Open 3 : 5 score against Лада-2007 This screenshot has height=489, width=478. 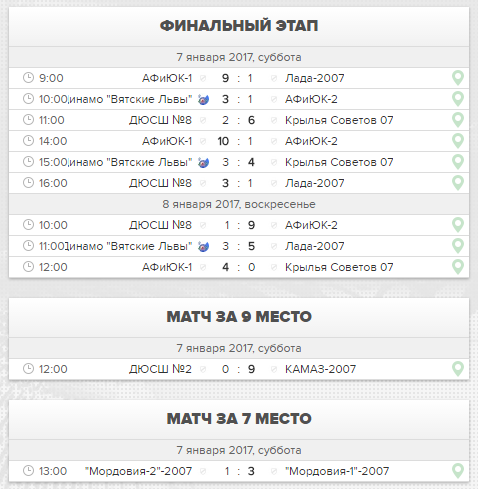click(x=238, y=246)
